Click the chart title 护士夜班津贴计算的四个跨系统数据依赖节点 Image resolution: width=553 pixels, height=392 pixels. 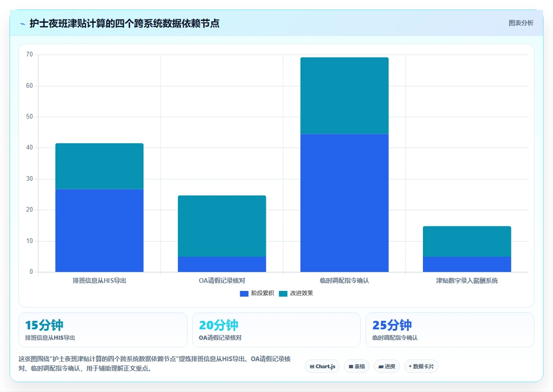(124, 24)
